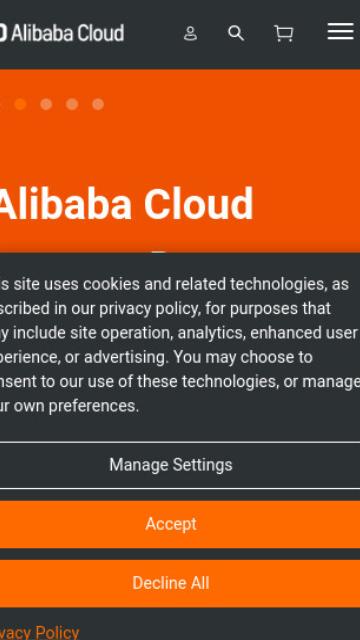Open the Privacy Policy link
The height and width of the screenshot is (640, 360).
pos(40,633)
